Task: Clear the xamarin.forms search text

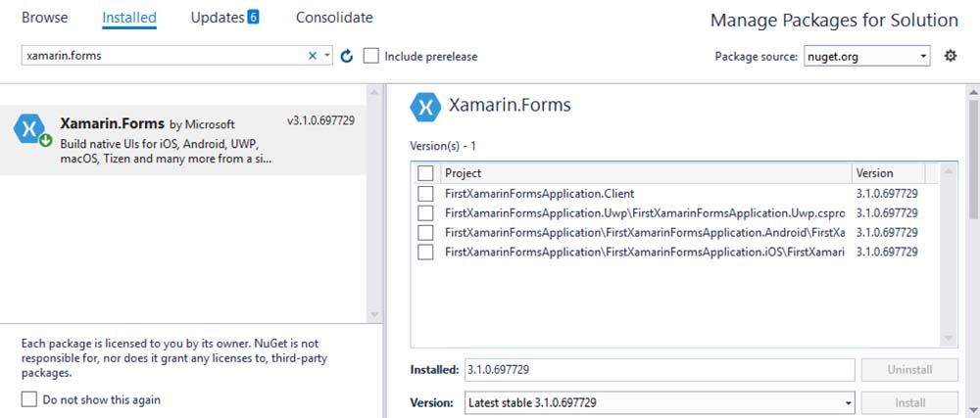Action: pos(313,56)
